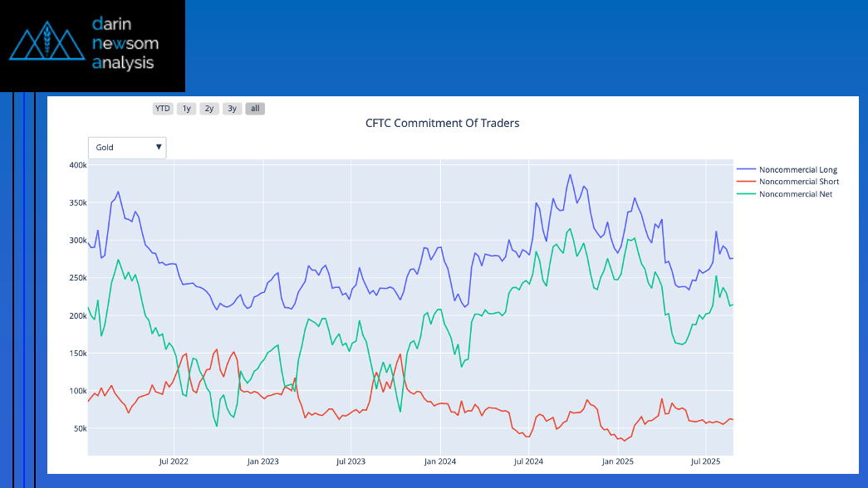868x488 pixels.
Task: Hide the Noncommercial Short series label
Action: pyautogui.click(x=799, y=182)
